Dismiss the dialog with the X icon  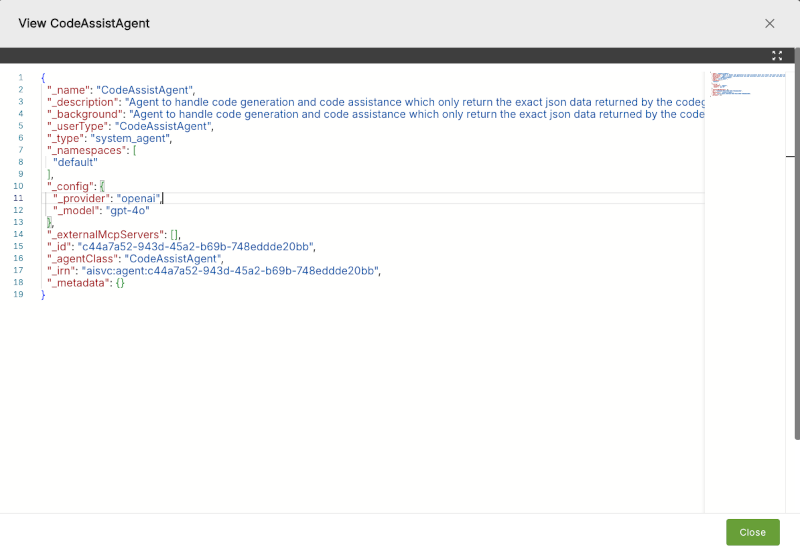point(769,23)
